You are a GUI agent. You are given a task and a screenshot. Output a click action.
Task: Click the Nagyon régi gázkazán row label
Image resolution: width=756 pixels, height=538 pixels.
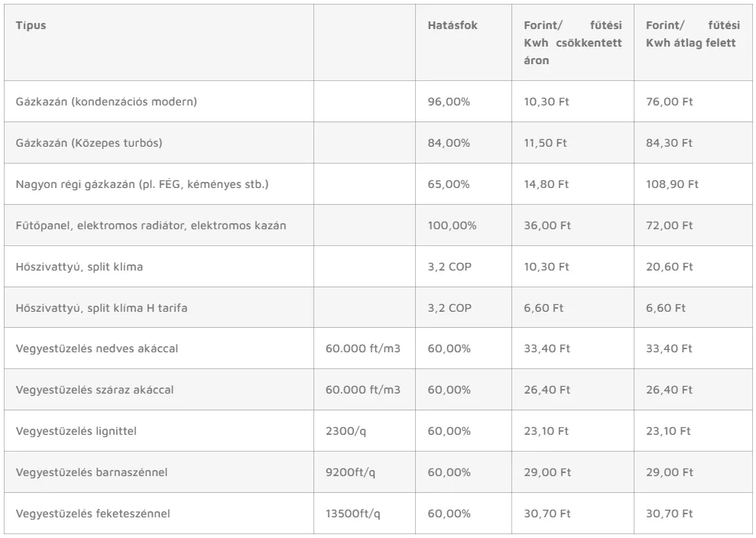(x=141, y=184)
